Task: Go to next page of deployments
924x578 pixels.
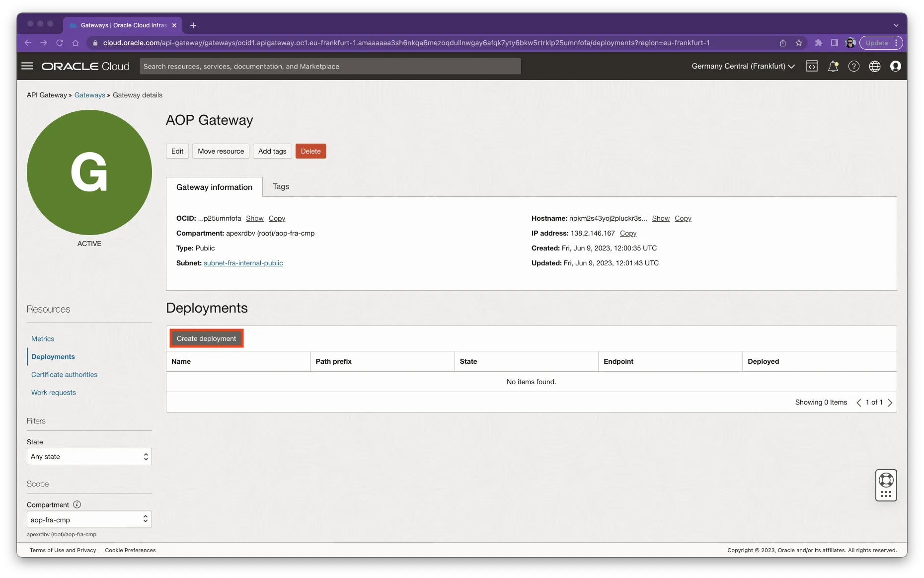Action: [890, 403]
